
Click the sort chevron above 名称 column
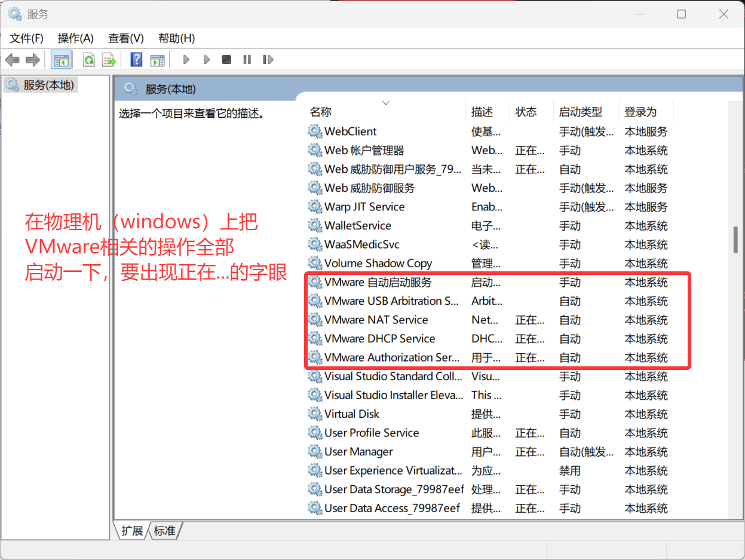pos(386,103)
